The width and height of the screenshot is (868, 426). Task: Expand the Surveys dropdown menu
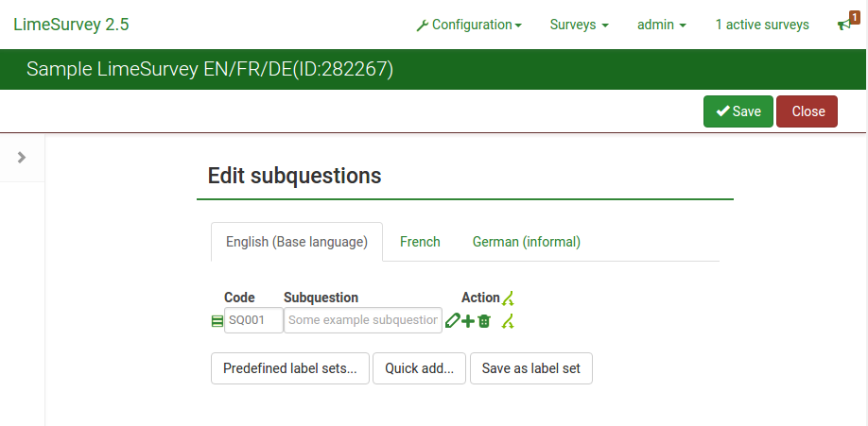point(579,25)
